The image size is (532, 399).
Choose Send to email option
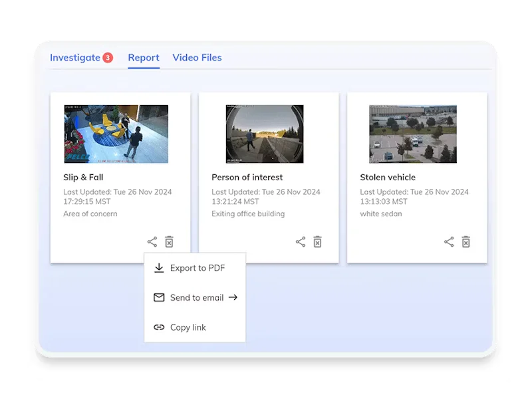(x=196, y=298)
